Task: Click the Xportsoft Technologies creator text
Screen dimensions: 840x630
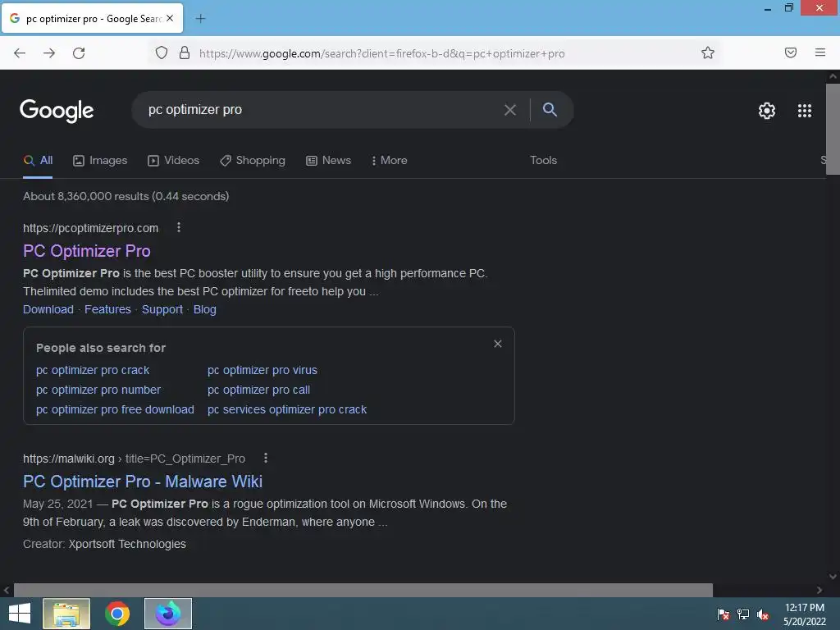Action: pyautogui.click(x=127, y=544)
